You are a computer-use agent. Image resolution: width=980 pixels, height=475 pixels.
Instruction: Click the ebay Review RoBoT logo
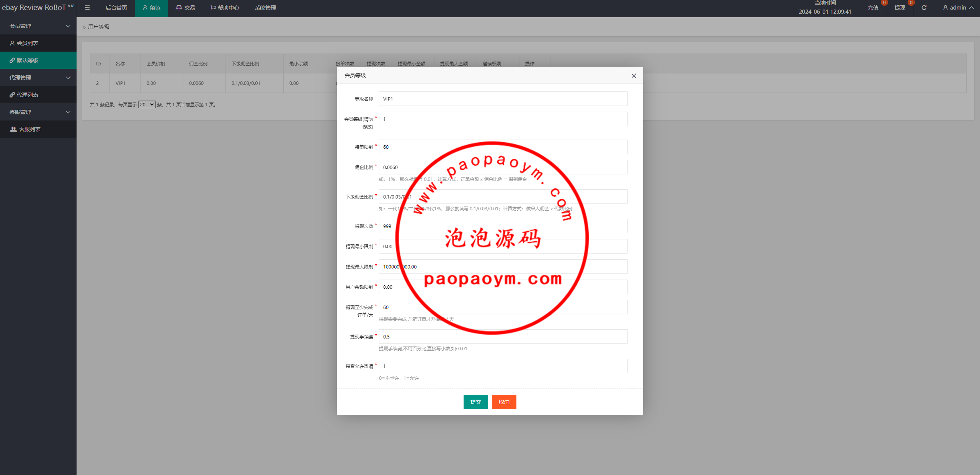[x=38, y=8]
